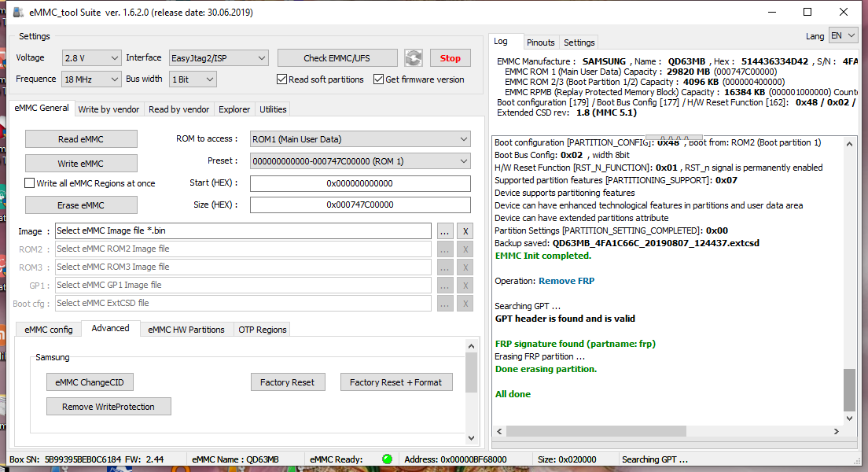Click the Erase eMMC button

[x=81, y=205]
